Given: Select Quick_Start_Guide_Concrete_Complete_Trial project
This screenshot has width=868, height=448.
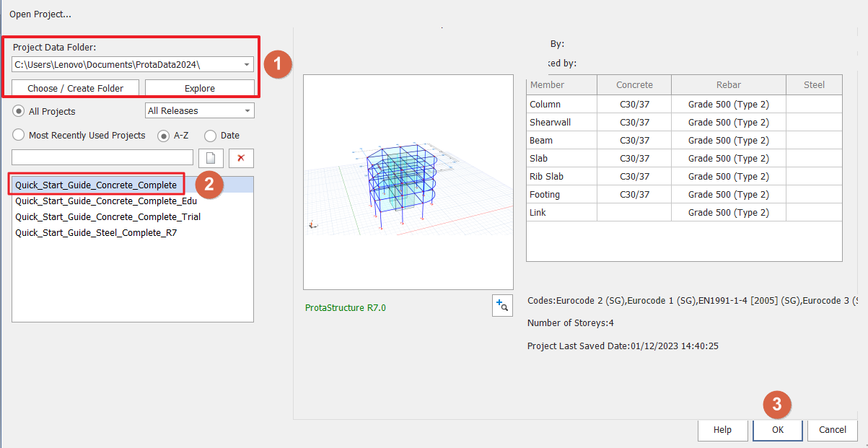Looking at the screenshot, I should [108, 217].
